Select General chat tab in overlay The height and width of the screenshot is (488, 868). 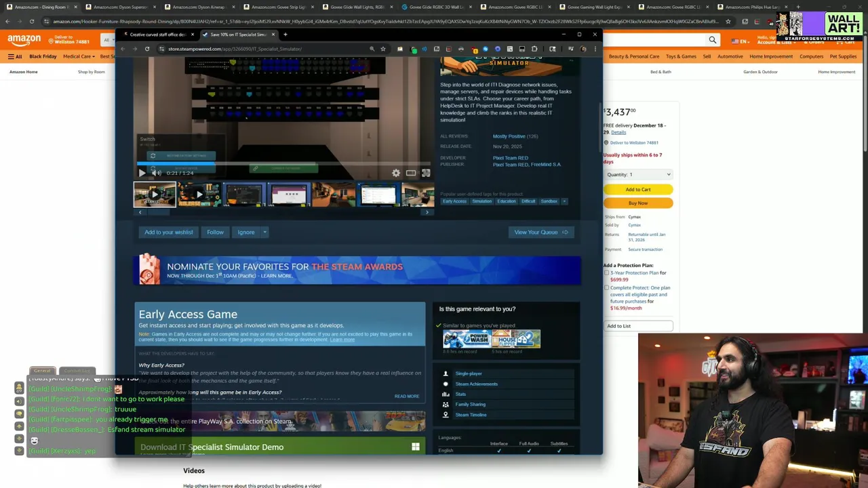42,371
